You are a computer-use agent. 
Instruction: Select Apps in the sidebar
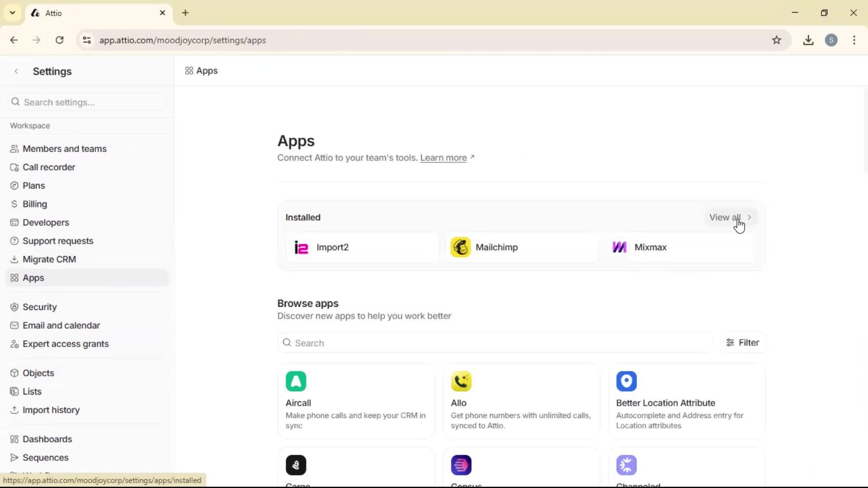(x=33, y=278)
